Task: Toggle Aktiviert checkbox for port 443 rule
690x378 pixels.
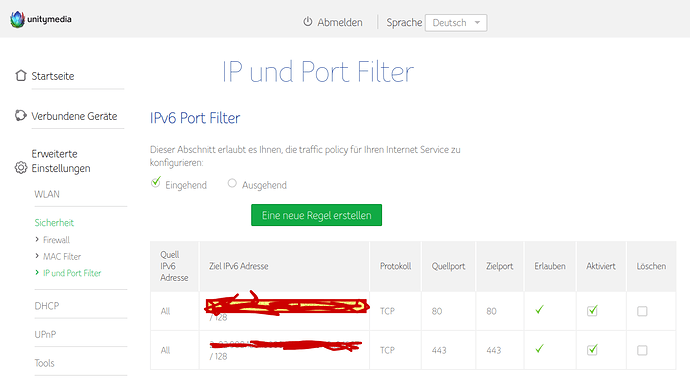Action: tap(592, 350)
